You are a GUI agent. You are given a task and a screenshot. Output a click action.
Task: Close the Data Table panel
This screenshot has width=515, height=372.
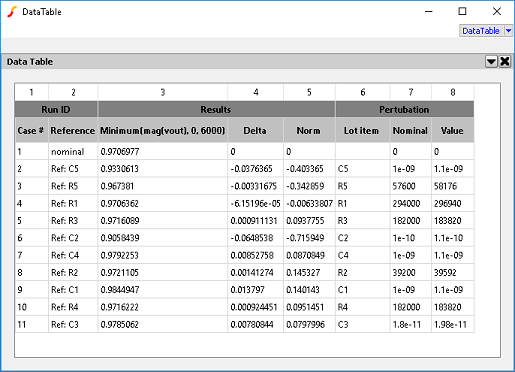505,62
